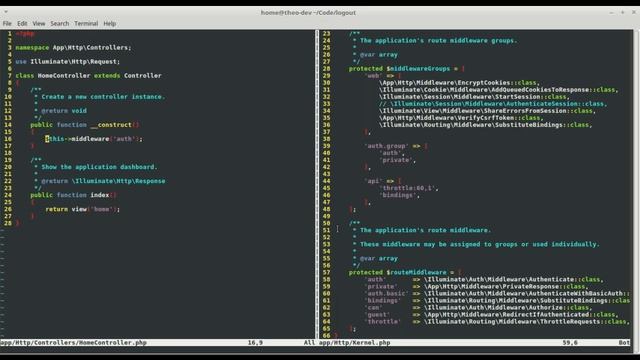
Task: Click the terminal window title text
Action: point(308,13)
